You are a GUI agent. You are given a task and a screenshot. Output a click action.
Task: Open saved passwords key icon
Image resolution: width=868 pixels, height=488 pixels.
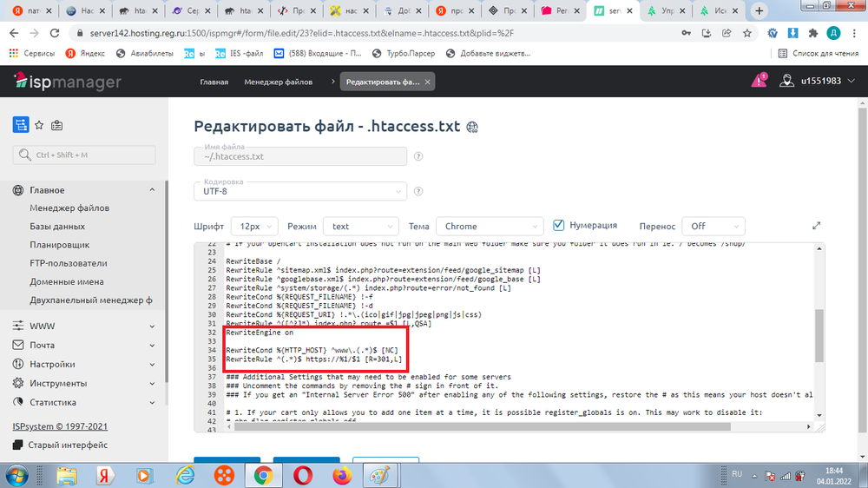pos(686,33)
